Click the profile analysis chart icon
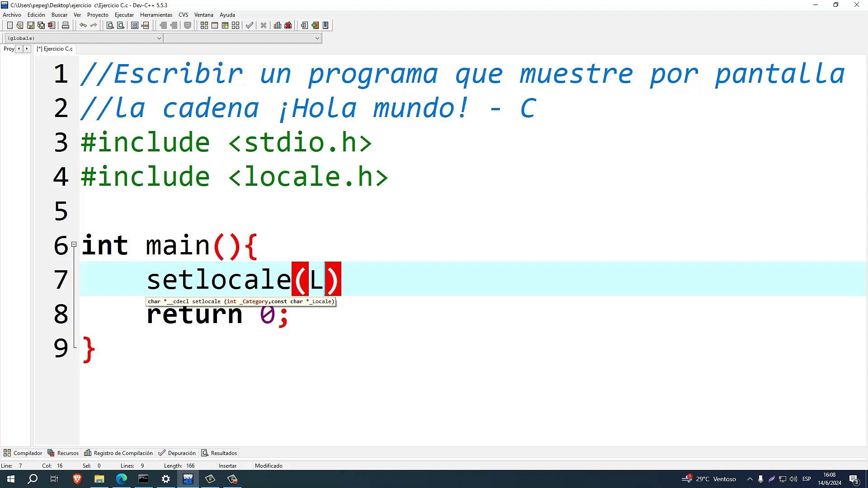This screenshot has height=488, width=868. [278, 25]
